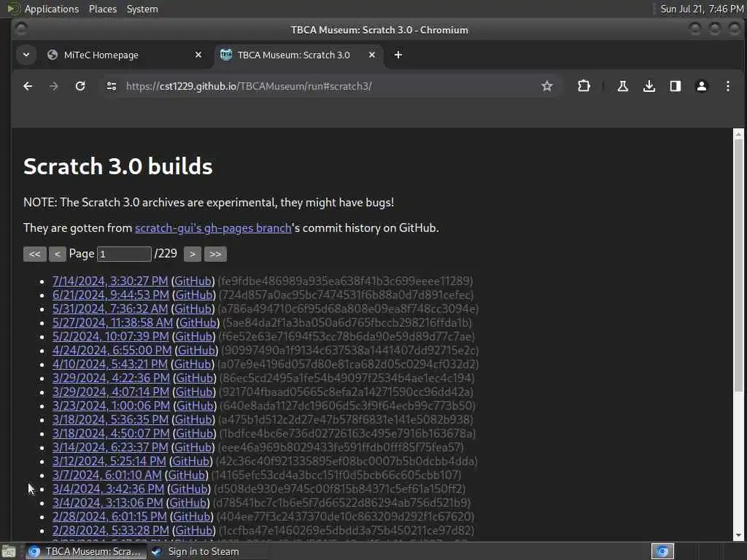Open the 3/18/2024, 4:50:07 PM build
Image resolution: width=747 pixels, height=560 pixels.
point(111,433)
